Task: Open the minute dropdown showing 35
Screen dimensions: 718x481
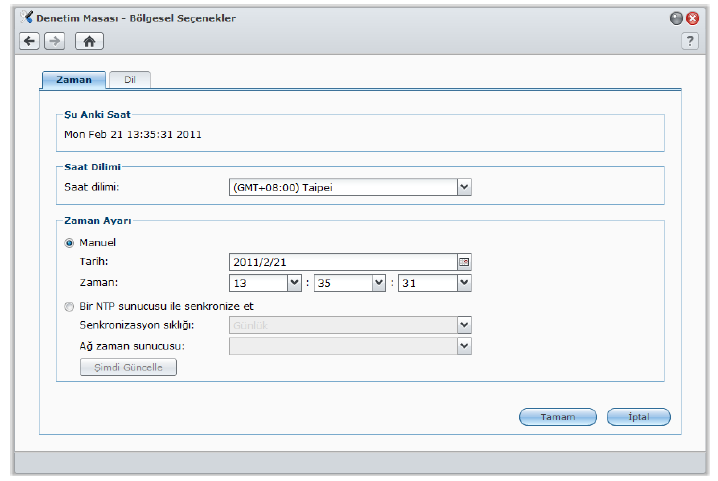Action: point(379,283)
